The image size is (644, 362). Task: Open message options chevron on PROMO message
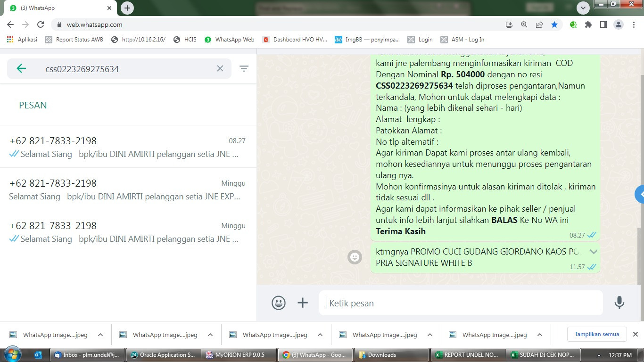tap(593, 252)
